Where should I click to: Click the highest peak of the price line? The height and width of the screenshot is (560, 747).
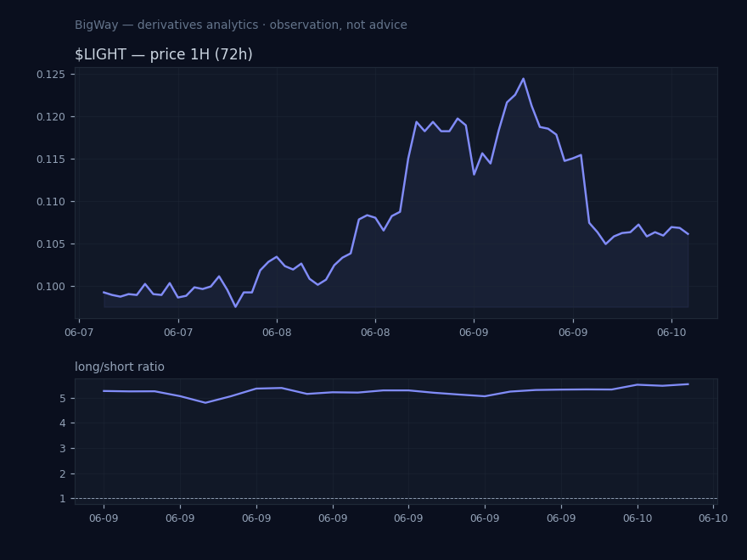click(523, 79)
